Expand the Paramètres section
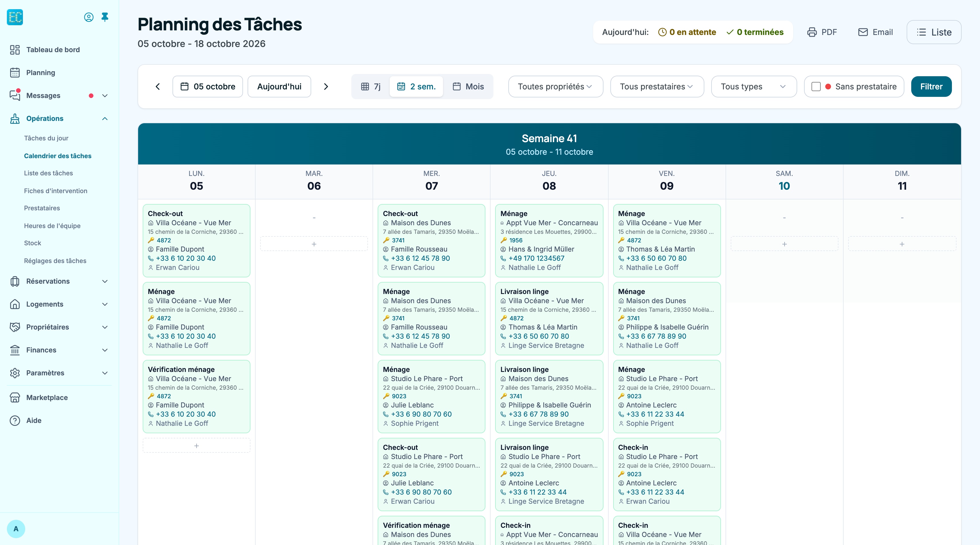 coord(105,373)
